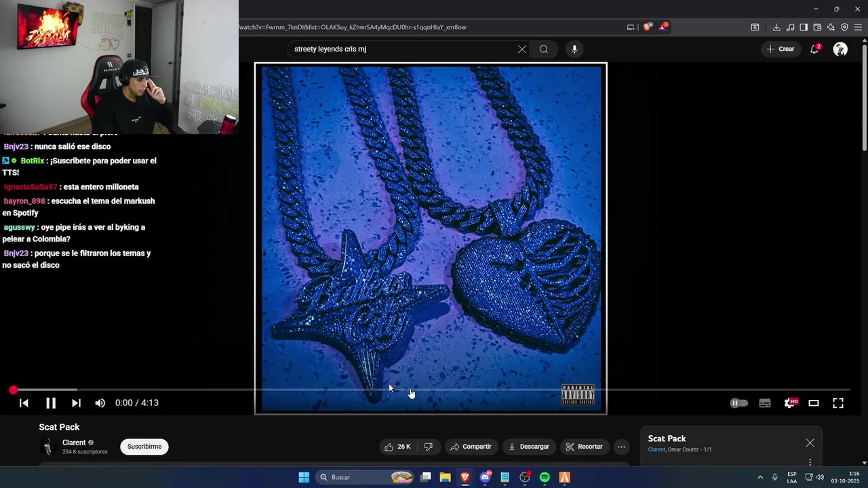Expand hidden system tray icons
The height and width of the screenshot is (488, 868).
pos(760,477)
